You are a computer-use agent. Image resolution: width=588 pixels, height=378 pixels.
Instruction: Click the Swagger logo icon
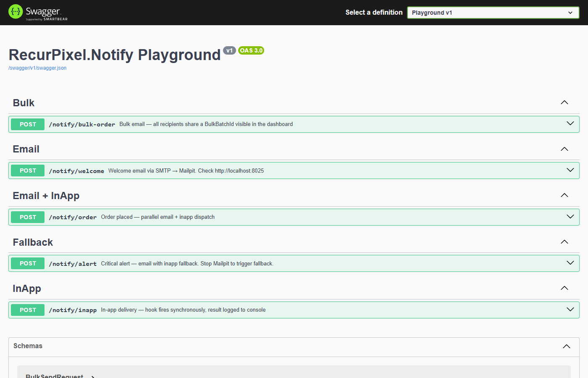pos(16,12)
